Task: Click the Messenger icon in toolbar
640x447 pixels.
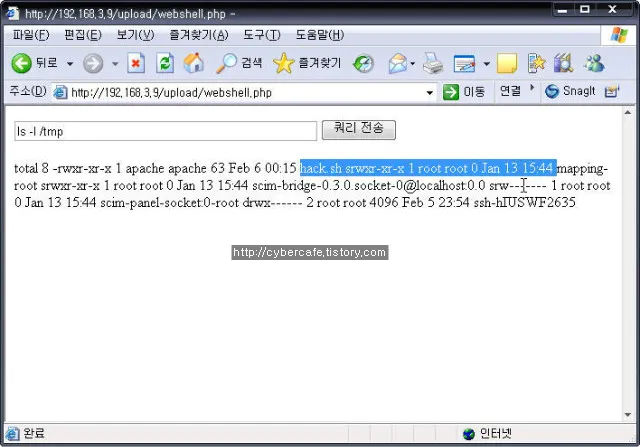Action: [594, 63]
